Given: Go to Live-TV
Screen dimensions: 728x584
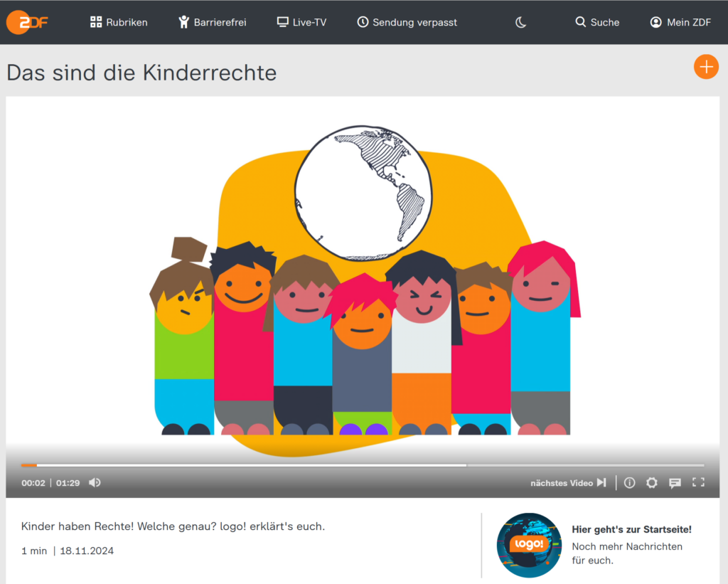Looking at the screenshot, I should [x=301, y=22].
